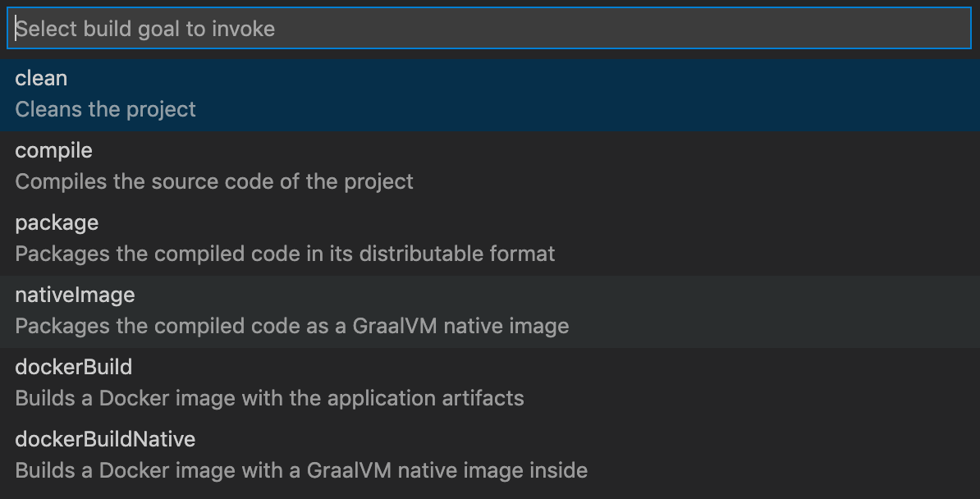Click the distributable format description text
The height and width of the screenshot is (499, 980).
285,254
